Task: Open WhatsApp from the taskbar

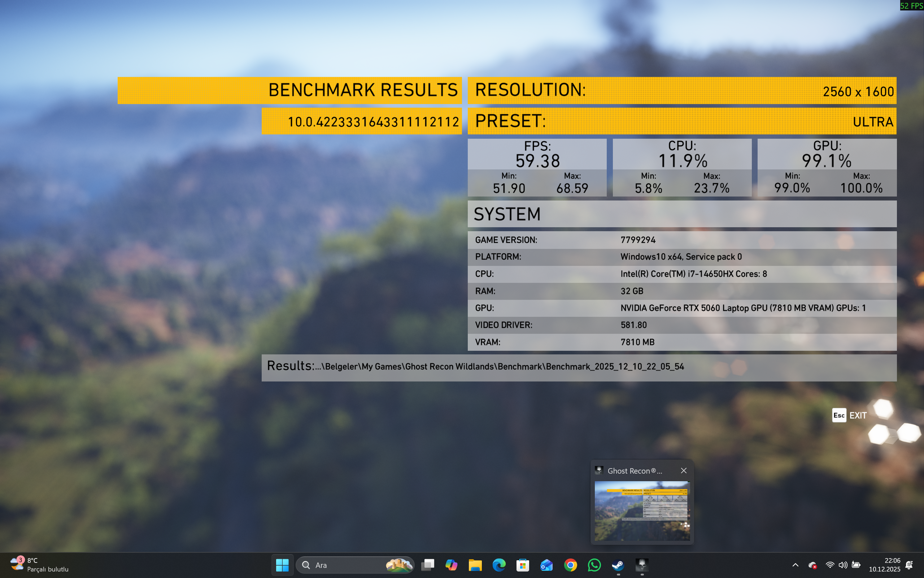Action: (x=594, y=565)
